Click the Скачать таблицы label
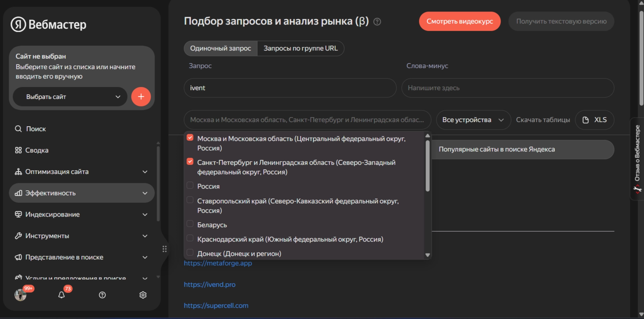Viewport: 644px width, 319px height. (x=543, y=120)
